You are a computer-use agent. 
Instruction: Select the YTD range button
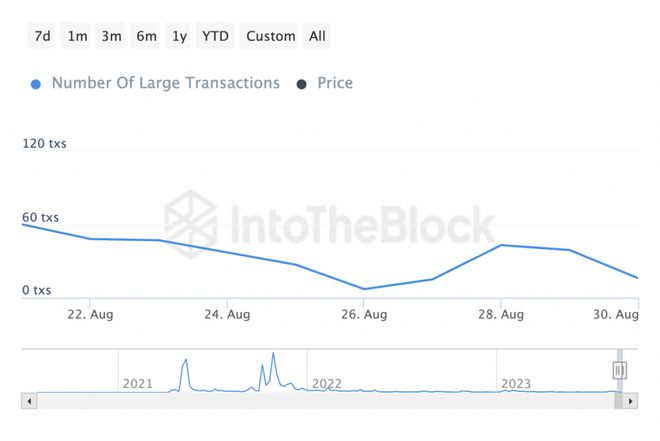point(215,36)
